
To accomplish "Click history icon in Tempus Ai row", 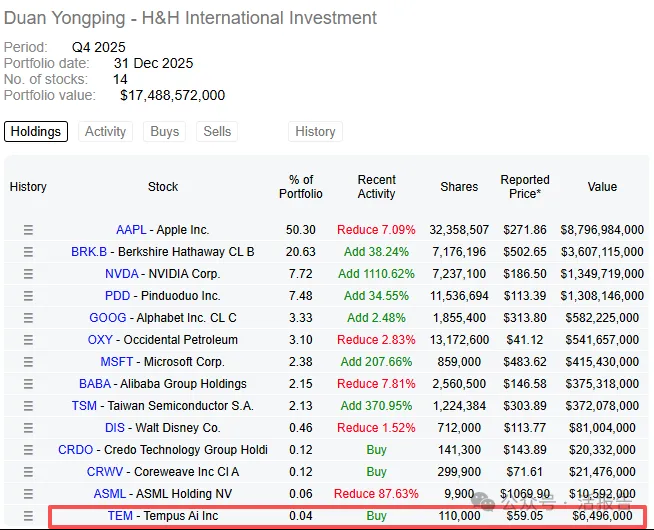I will click(x=28, y=516).
